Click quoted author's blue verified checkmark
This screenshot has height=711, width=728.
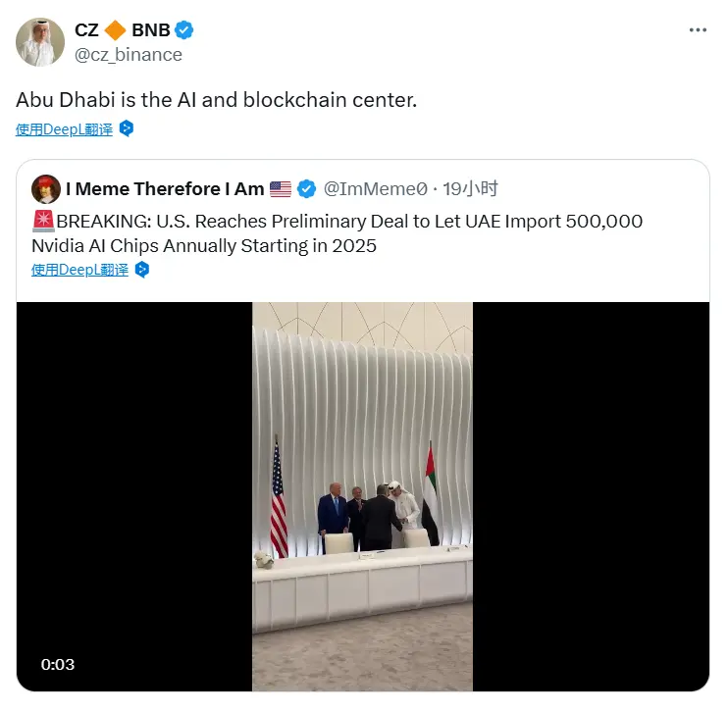click(306, 189)
